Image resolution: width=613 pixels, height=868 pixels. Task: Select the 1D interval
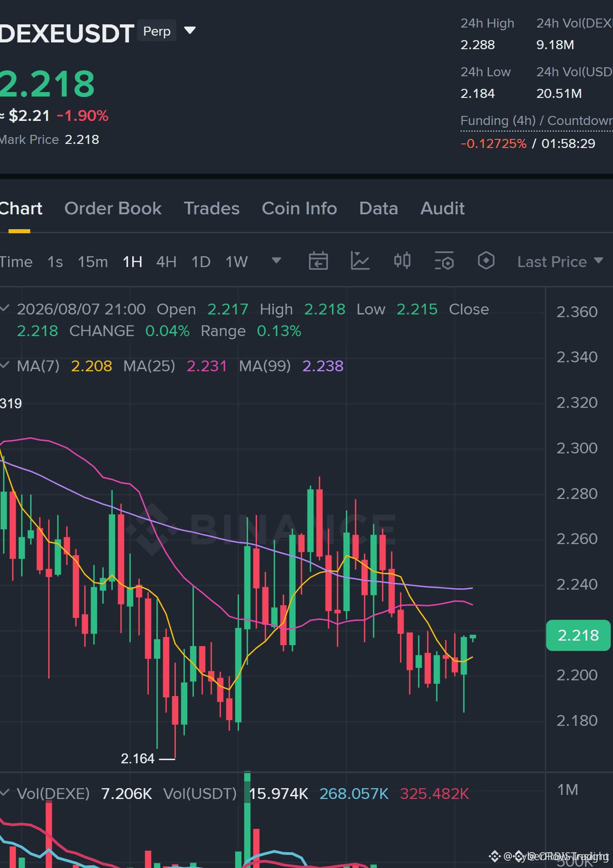[201, 262]
